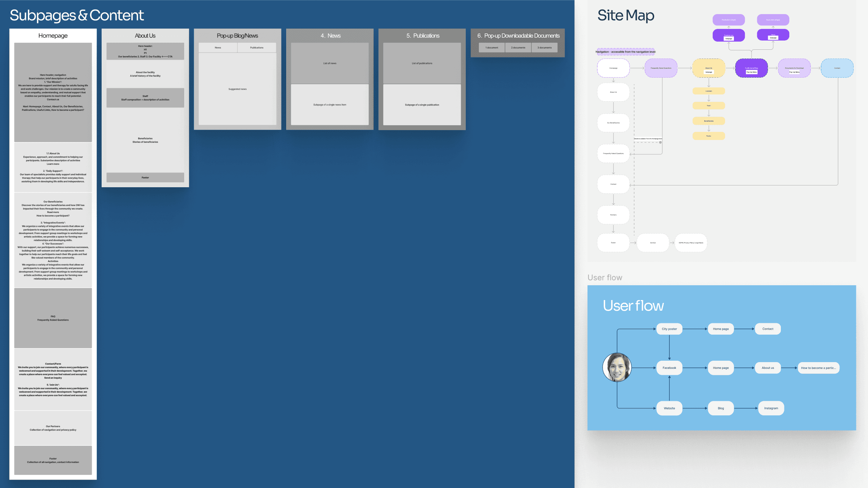868x488 pixels.
Task: Click the yellow Location node in sitemap
Action: click(709, 91)
